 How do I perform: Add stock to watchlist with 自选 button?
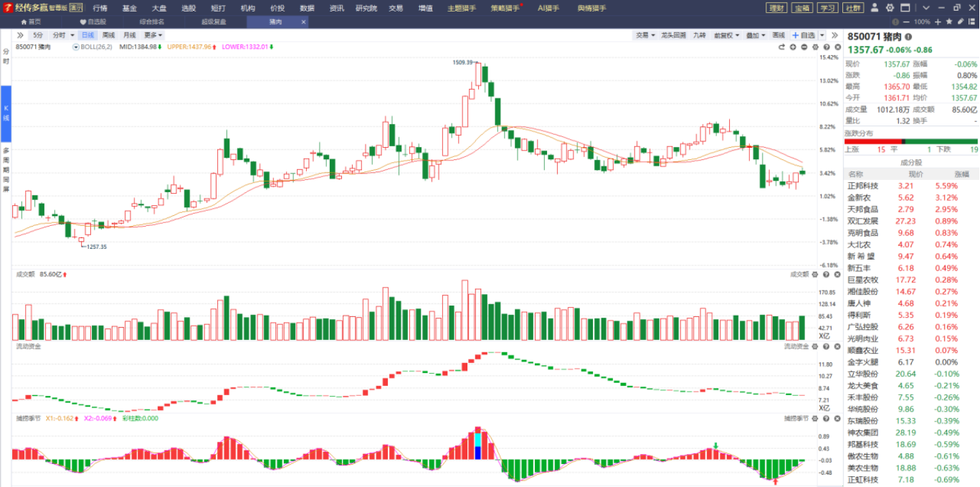[x=804, y=34]
